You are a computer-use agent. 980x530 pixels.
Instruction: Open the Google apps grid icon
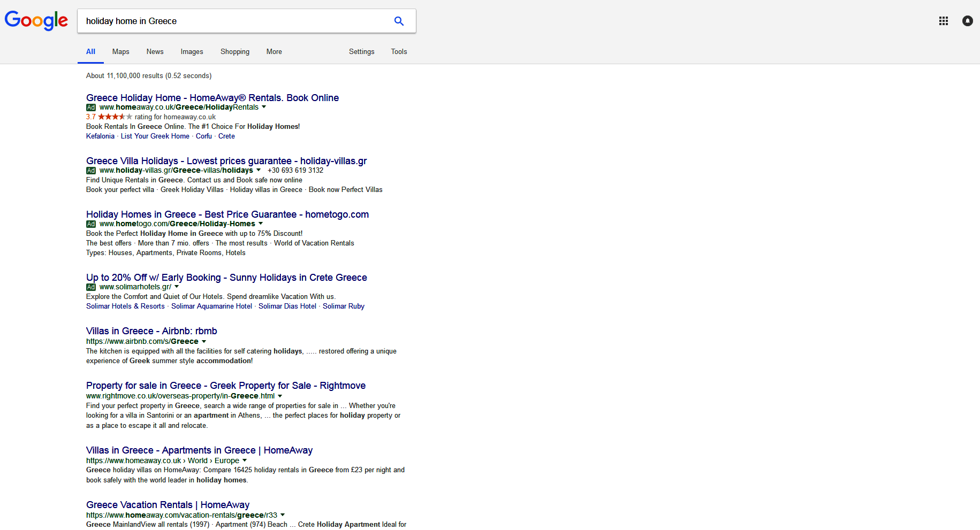pyautogui.click(x=944, y=21)
